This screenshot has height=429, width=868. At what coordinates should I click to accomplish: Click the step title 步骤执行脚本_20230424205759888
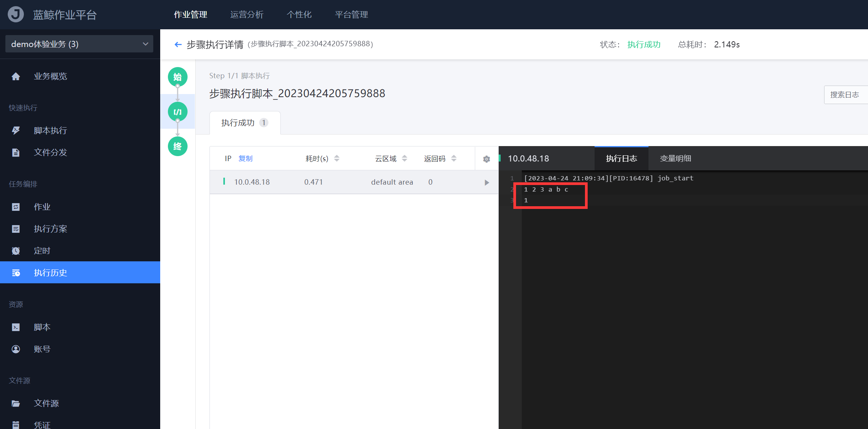point(297,93)
